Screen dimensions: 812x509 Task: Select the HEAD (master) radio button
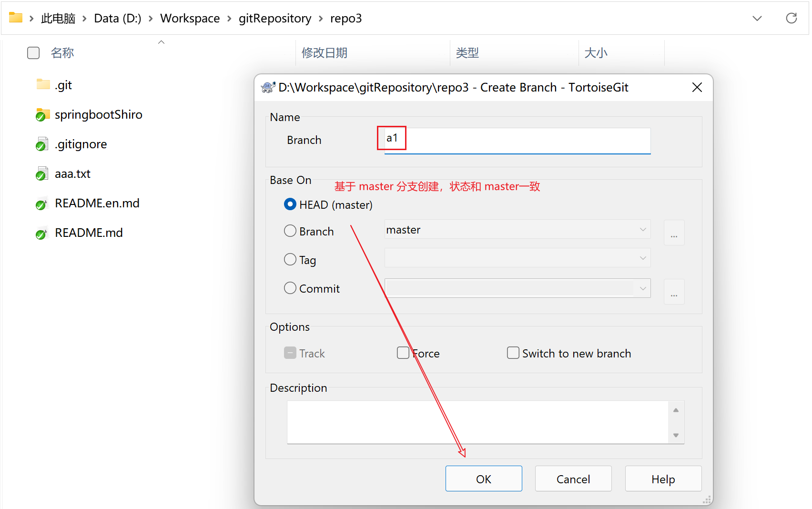pyautogui.click(x=290, y=204)
